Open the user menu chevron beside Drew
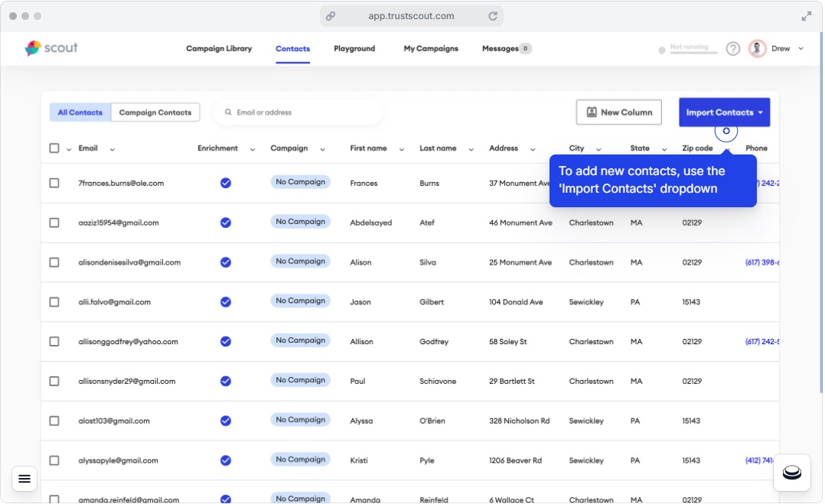 [x=801, y=49]
